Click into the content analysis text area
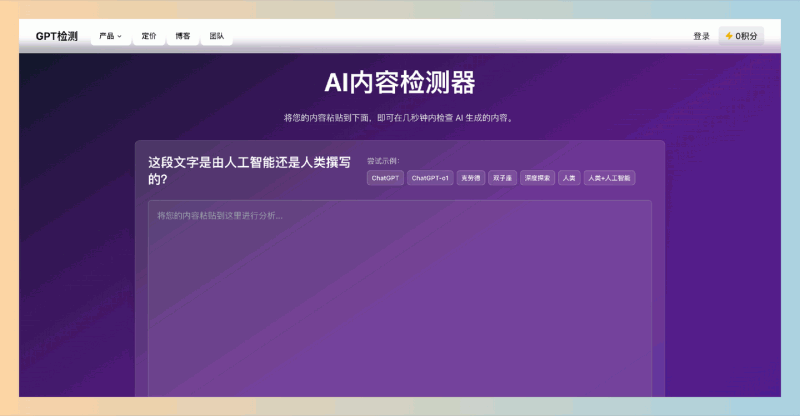 click(x=400, y=299)
